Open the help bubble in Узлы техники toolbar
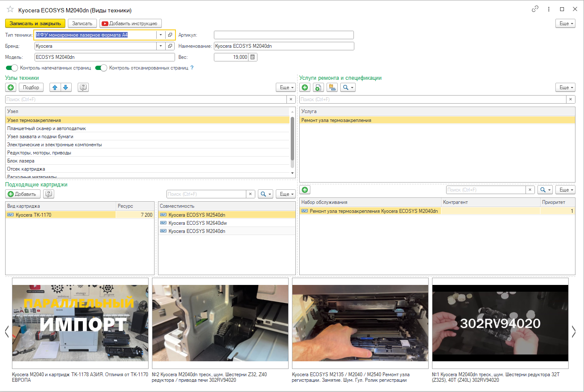 point(83,87)
